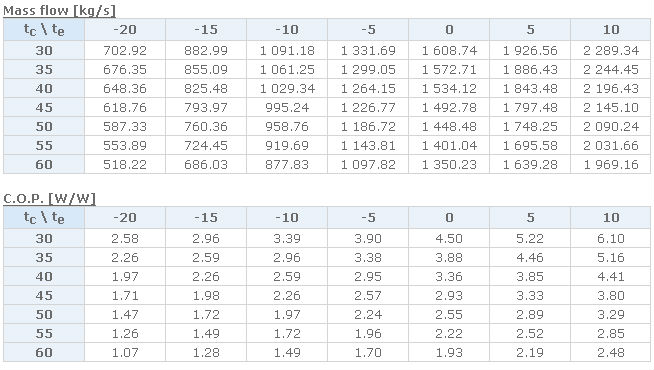Click row header 45 in C.O.P. table

tap(44, 295)
